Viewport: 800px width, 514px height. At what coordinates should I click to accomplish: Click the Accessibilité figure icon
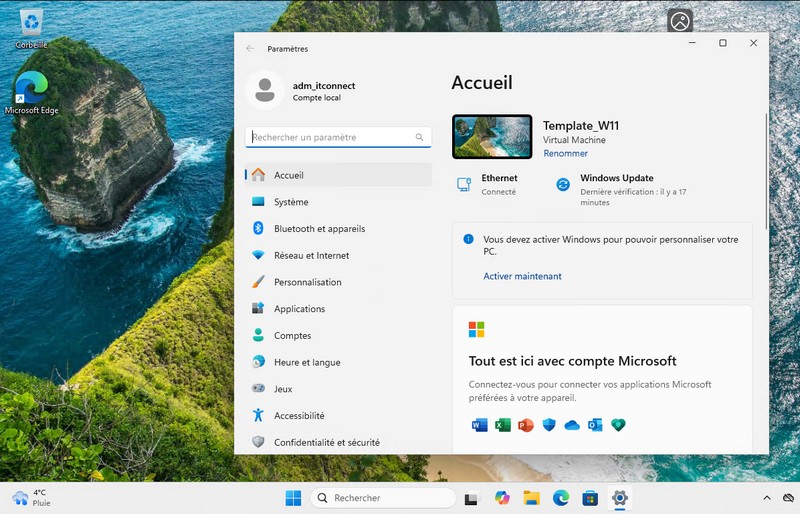coord(258,416)
